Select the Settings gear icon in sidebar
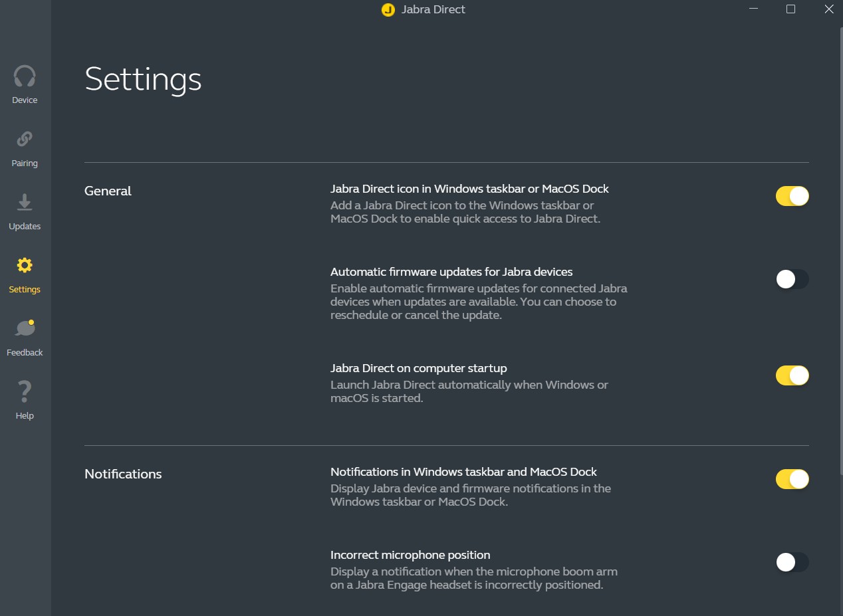 [x=25, y=266]
